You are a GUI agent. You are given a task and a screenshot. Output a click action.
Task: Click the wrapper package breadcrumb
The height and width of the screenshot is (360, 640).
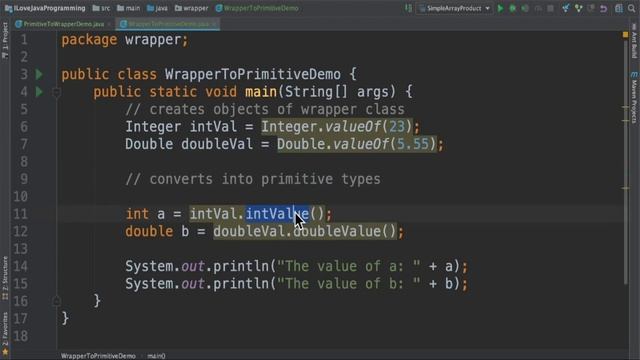tap(191, 8)
